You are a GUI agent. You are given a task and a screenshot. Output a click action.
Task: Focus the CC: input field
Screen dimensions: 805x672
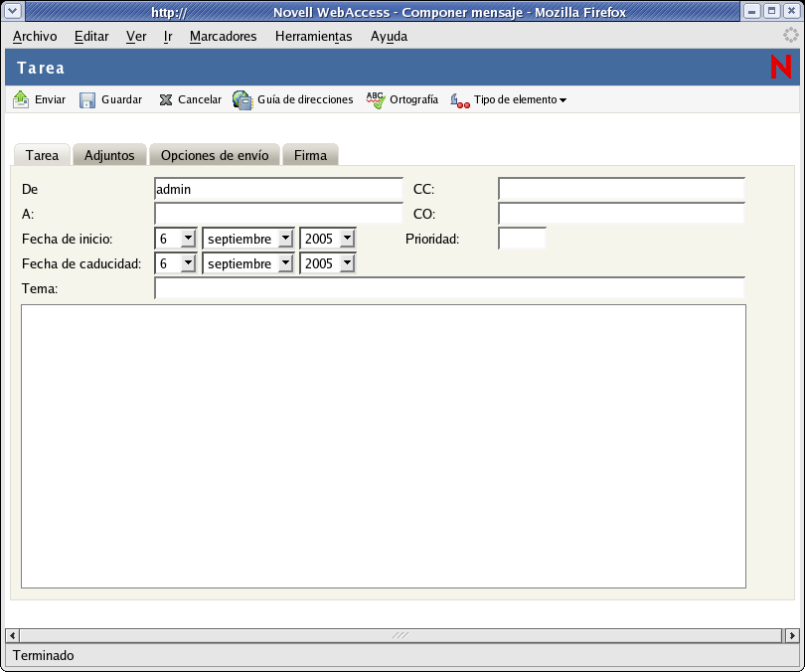pos(621,189)
